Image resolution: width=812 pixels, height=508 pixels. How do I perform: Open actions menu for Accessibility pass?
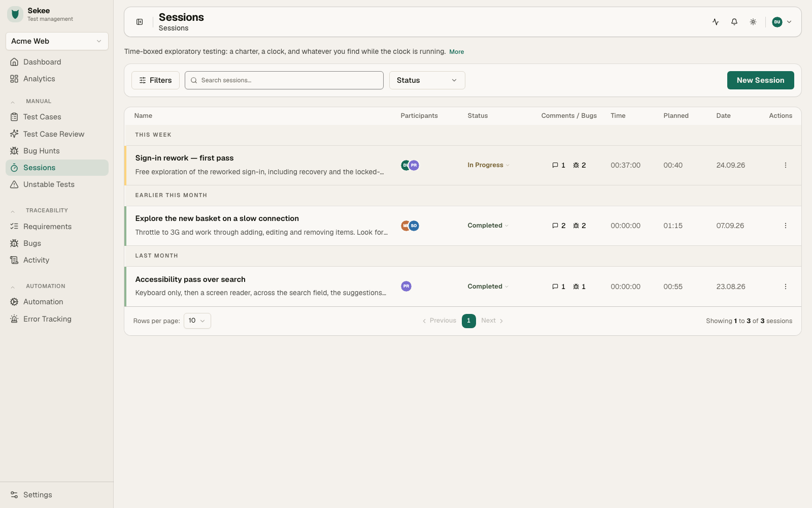coord(785,287)
